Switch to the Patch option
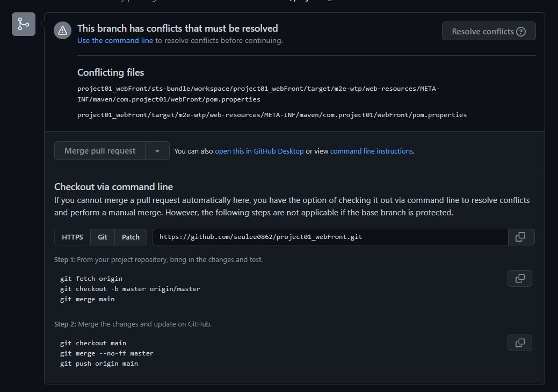Viewport: 558px width, 392px height. coord(131,237)
